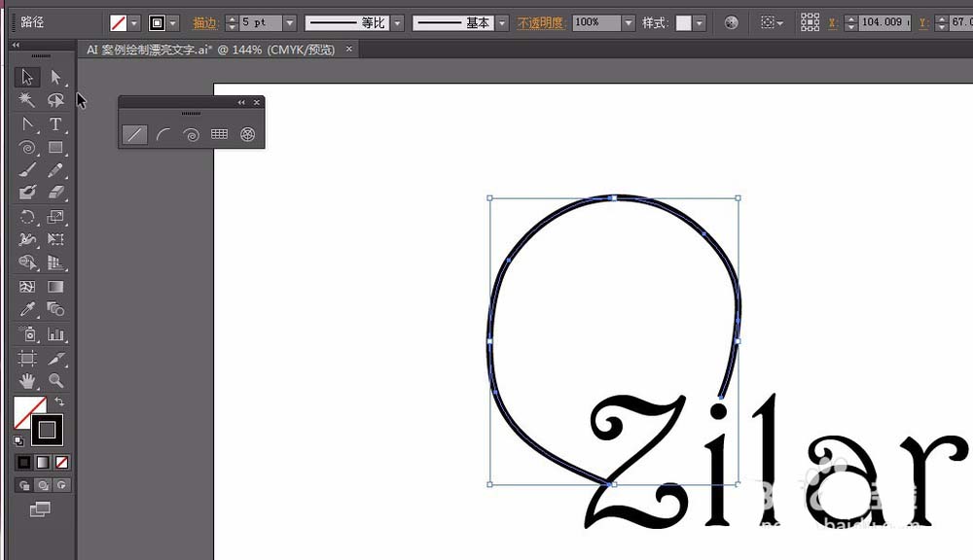This screenshot has height=560, width=973.
Task: Select the Blend tool
Action: tap(55, 309)
